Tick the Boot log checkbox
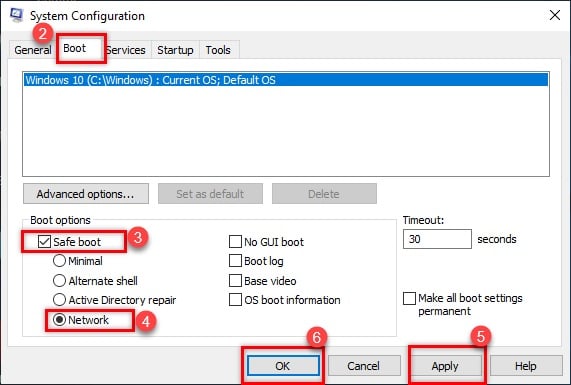Viewport: 571px width, 385px height. pos(235,261)
